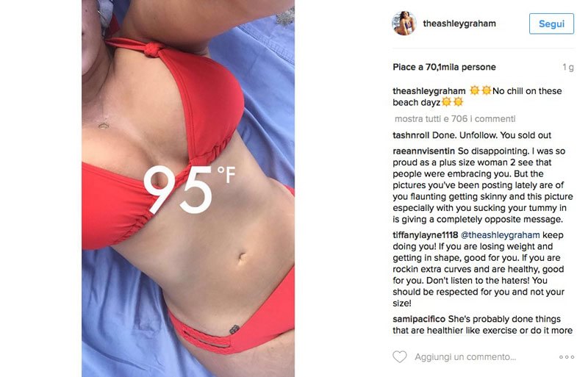Click the theashleygraham name in the caption

[429, 91]
